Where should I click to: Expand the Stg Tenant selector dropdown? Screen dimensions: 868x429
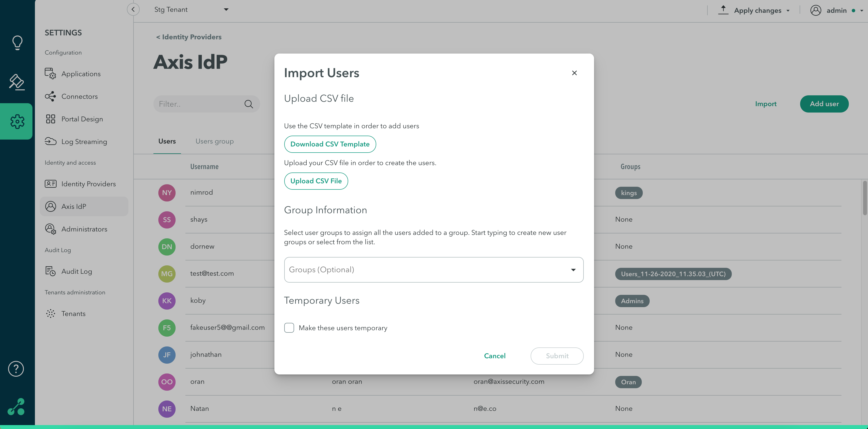coord(226,9)
